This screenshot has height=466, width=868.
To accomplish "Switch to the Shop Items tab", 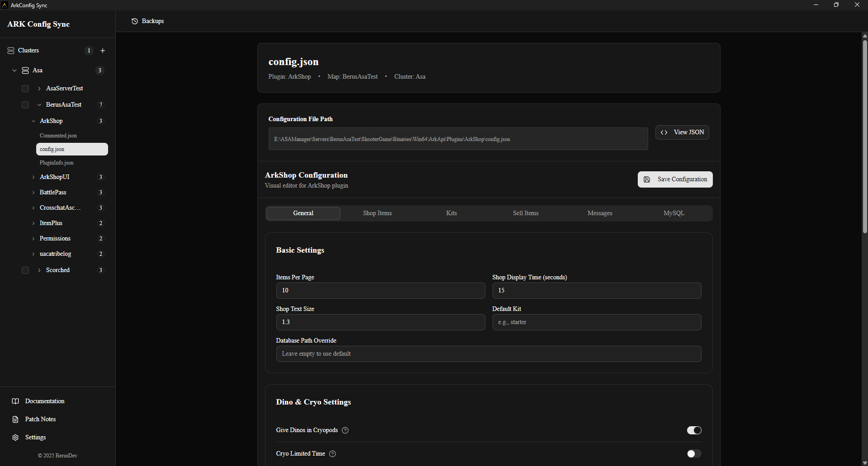I will coord(377,213).
